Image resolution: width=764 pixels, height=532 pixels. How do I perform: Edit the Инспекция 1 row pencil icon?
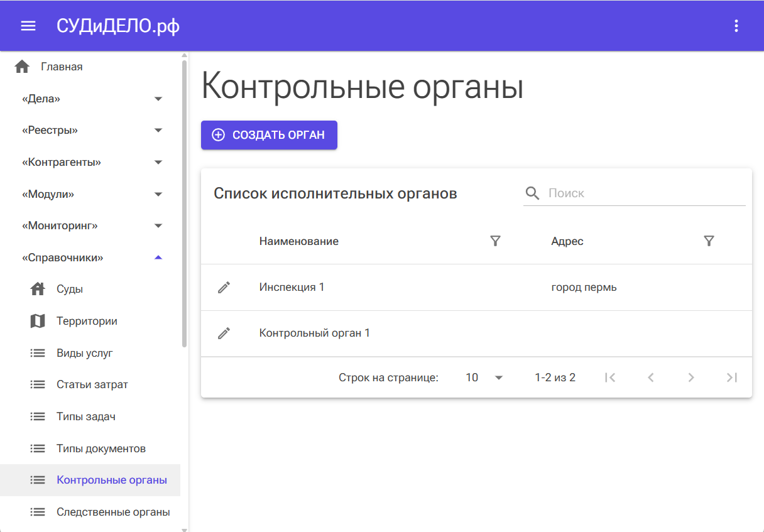coord(224,288)
